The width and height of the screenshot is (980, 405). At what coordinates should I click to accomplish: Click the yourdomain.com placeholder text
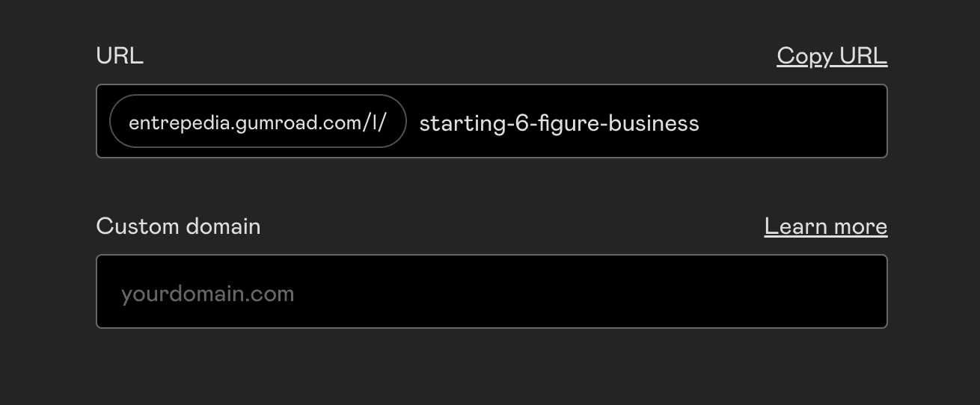tap(207, 294)
